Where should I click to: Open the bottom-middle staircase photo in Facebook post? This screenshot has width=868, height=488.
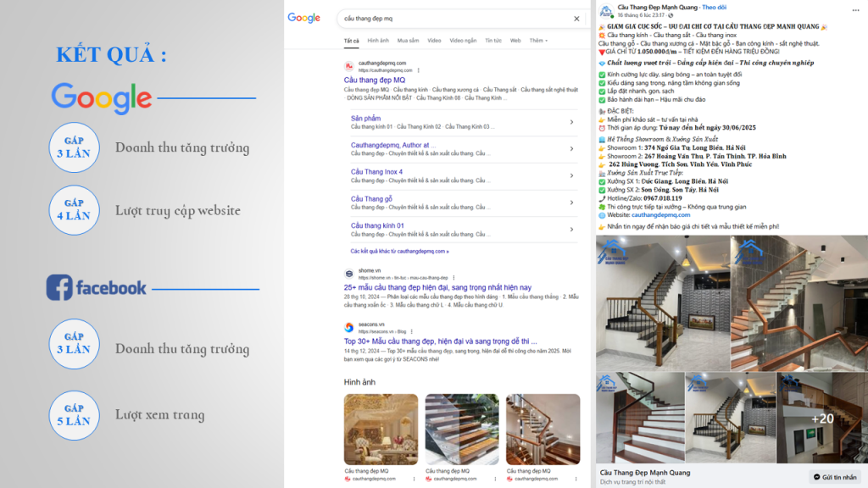click(x=731, y=418)
